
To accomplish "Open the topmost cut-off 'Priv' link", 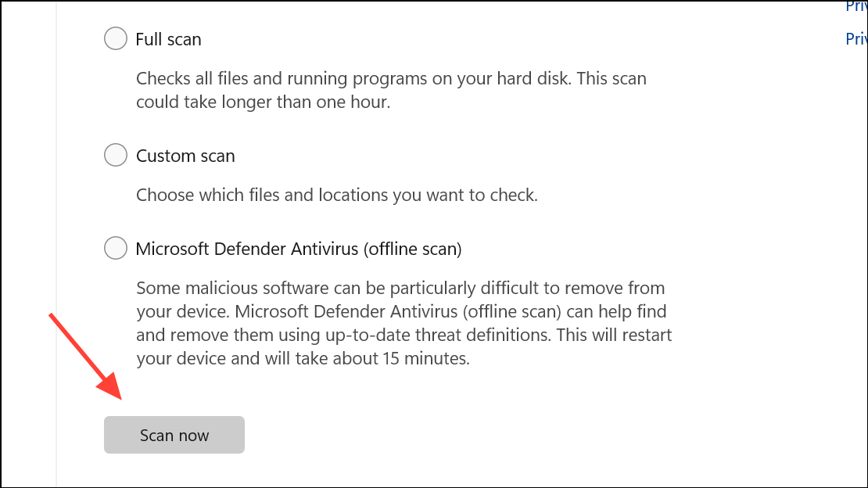I will click(856, 6).
